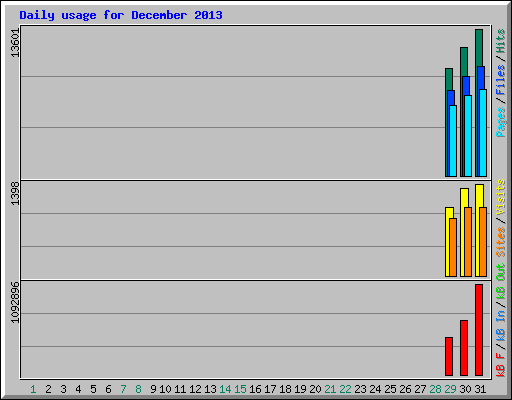Click the 'Files' legend label
The width and height of the screenshot is (512, 400).
pos(501,80)
